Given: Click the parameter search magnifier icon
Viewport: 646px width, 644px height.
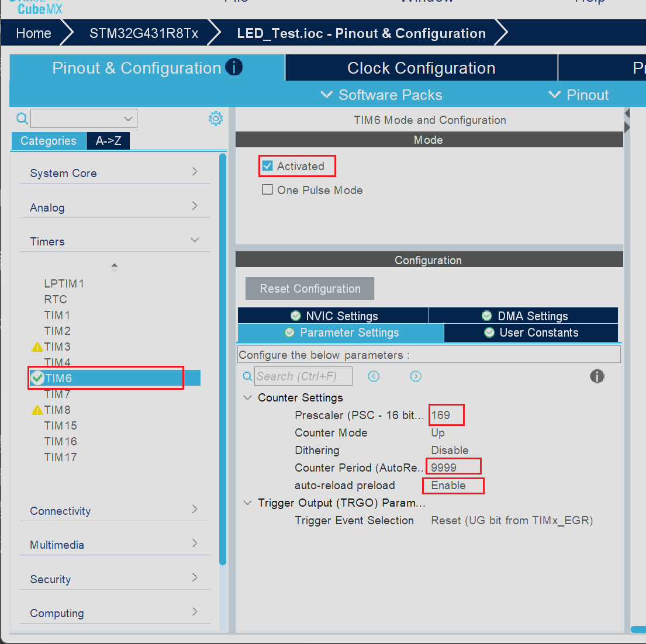Looking at the screenshot, I should (x=248, y=376).
